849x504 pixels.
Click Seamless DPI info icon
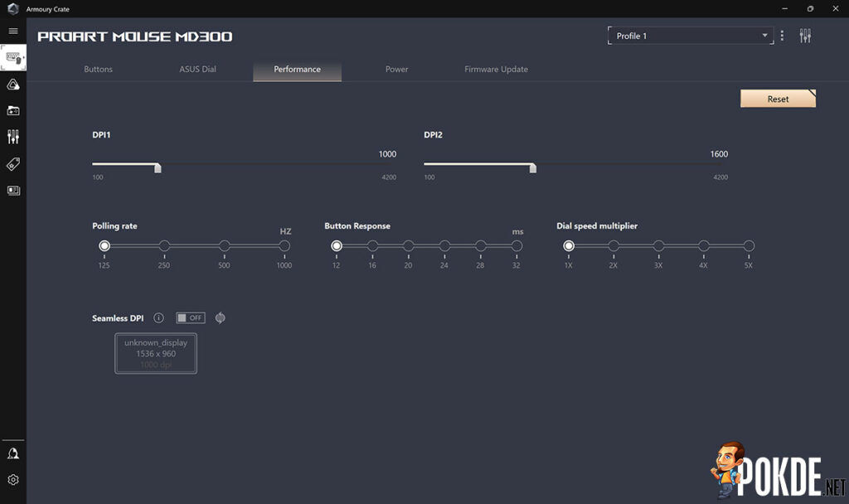point(158,317)
